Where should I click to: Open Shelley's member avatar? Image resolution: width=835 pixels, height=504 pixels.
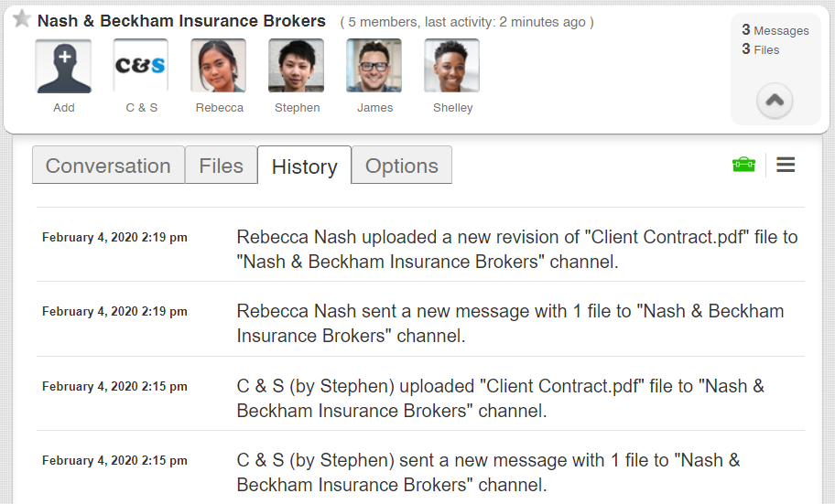[x=451, y=67]
